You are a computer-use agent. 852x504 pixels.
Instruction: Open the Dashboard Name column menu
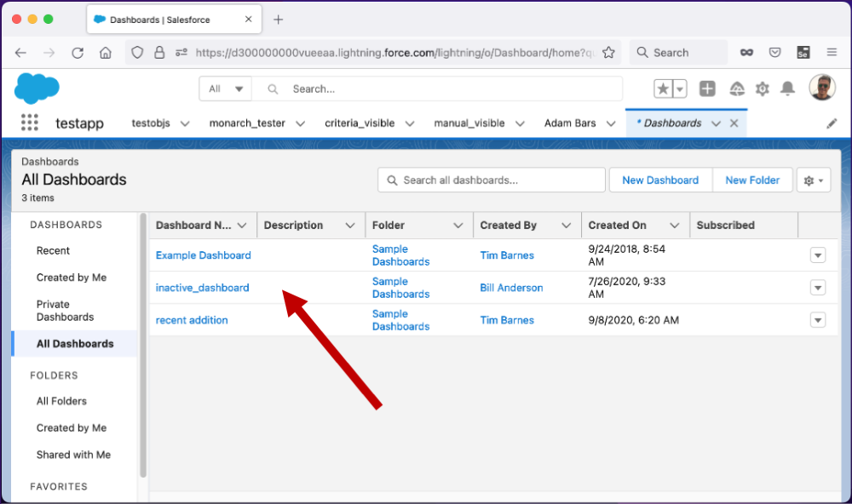tap(242, 226)
